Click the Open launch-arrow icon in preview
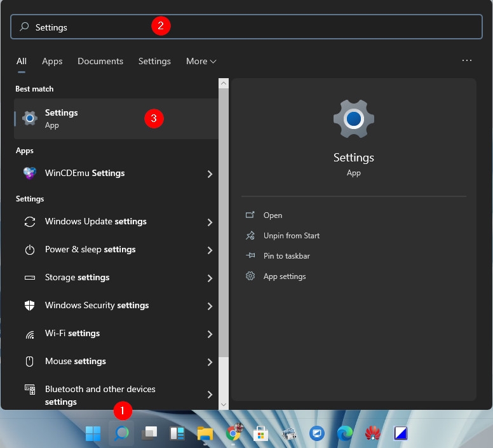The width and height of the screenshot is (493, 448). (250, 215)
